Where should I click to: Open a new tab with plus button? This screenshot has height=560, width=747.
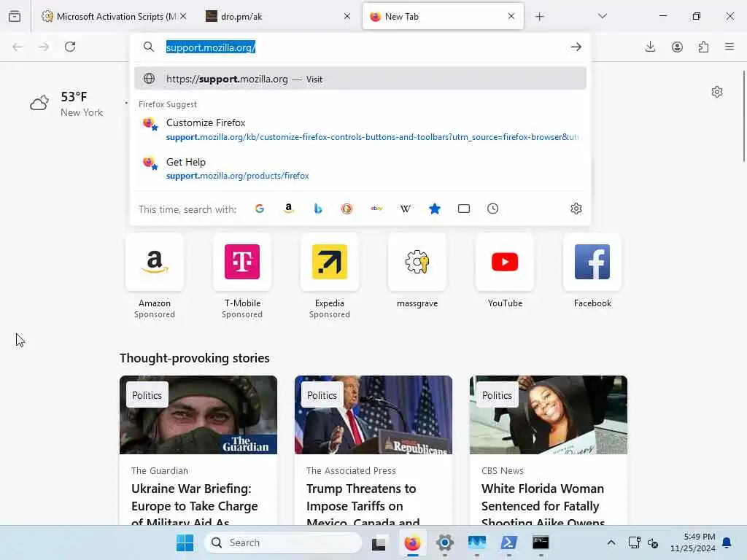tap(539, 17)
